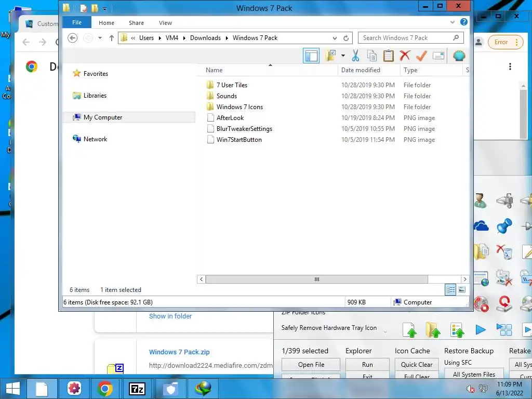Open 7-Zip from the taskbar
This screenshot has height=399, width=532.
point(137,388)
